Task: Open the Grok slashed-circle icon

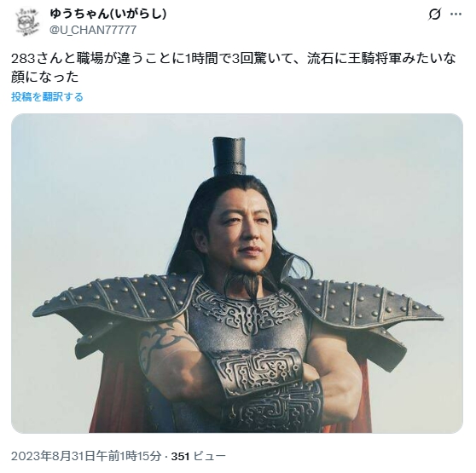Action: 434,14
